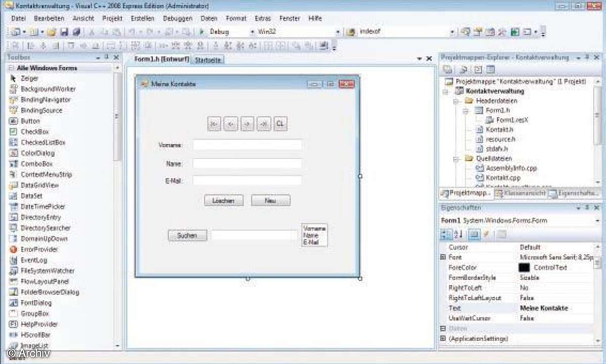Click the Vorname text field

(x=247, y=145)
